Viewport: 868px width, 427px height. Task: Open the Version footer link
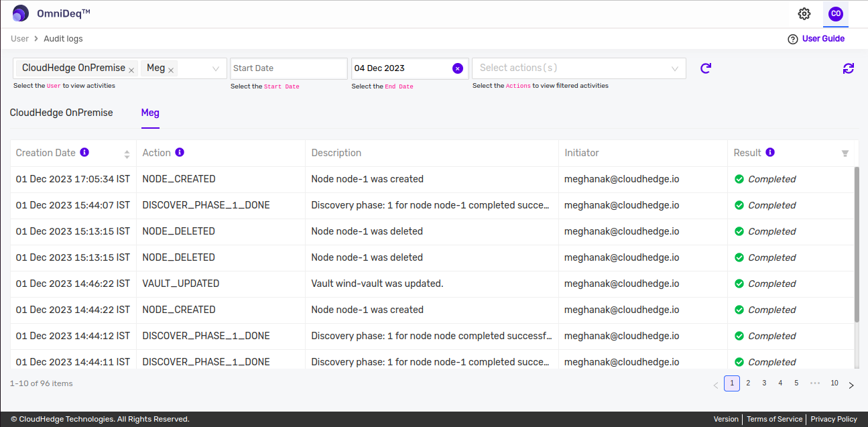(x=726, y=419)
